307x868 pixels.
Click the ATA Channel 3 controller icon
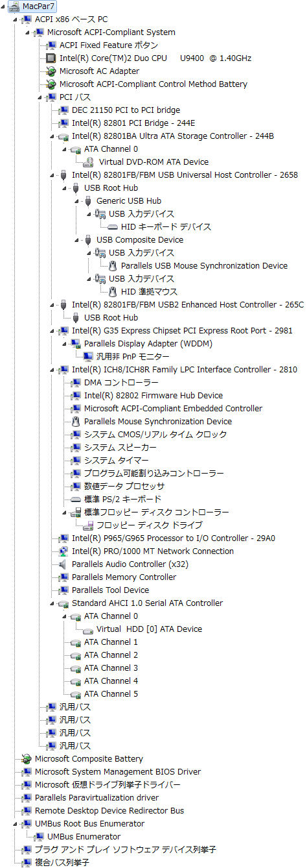pos(76,668)
